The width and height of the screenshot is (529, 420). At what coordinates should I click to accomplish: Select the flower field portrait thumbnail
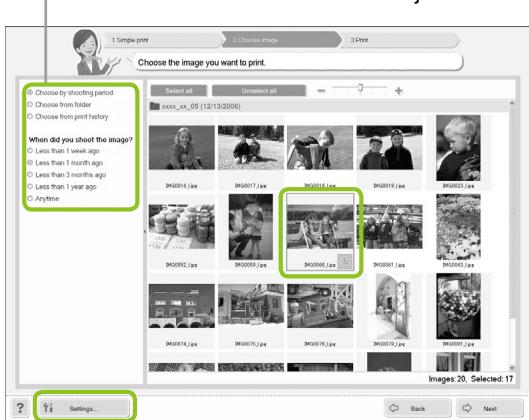tap(458, 227)
